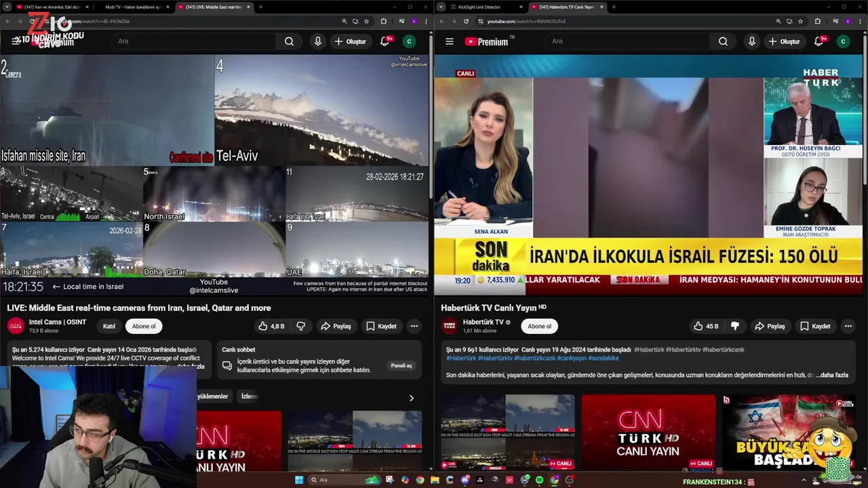
Task: Switch to 'KickSight Link Detector' tab
Action: click(484, 7)
